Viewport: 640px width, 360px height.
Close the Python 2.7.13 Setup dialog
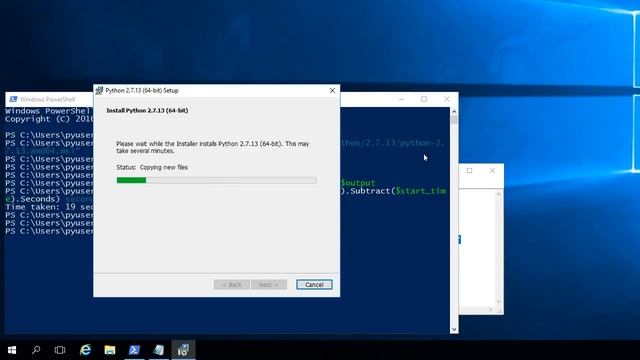tap(332, 91)
